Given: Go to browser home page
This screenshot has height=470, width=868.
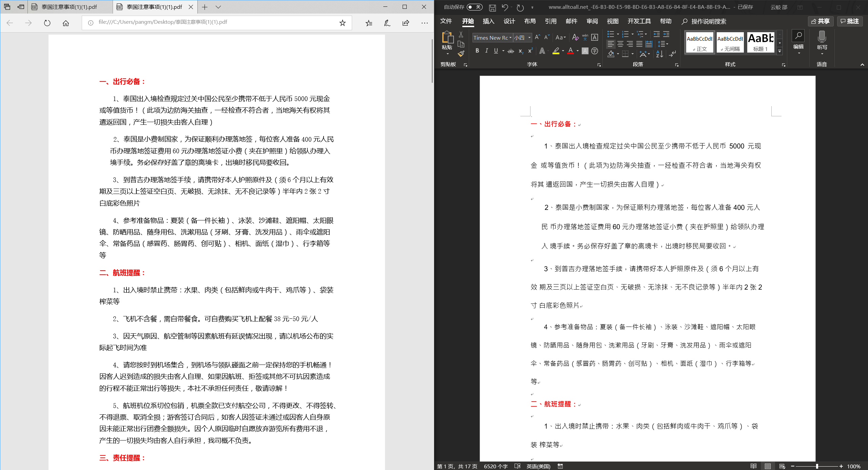Looking at the screenshot, I should coord(66,23).
